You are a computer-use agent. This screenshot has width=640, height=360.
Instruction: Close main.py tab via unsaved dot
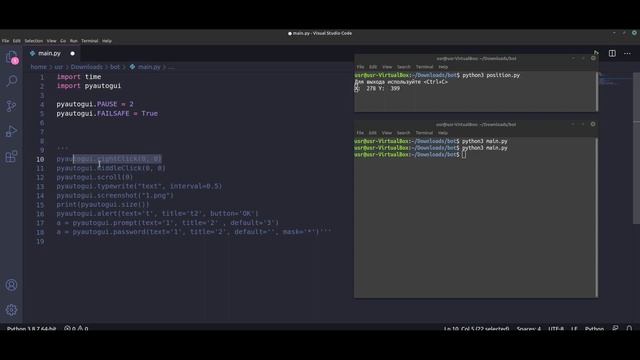72,53
